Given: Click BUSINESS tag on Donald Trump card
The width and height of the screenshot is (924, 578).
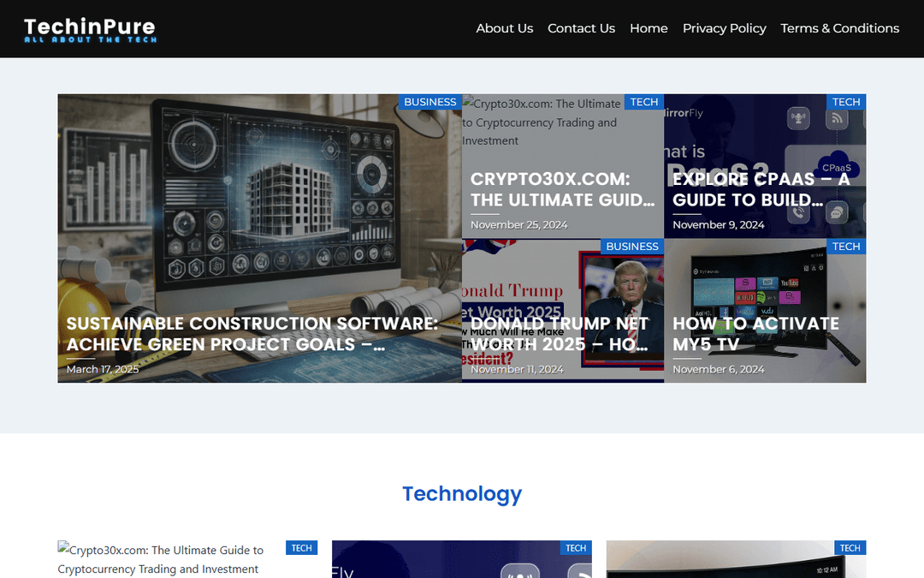Looking at the screenshot, I should [x=632, y=247].
